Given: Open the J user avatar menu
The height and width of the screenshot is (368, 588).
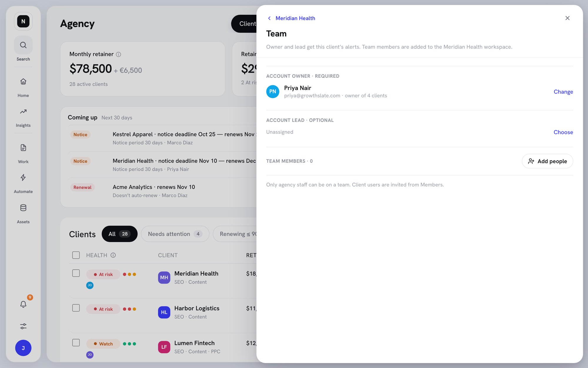Looking at the screenshot, I should (x=23, y=348).
